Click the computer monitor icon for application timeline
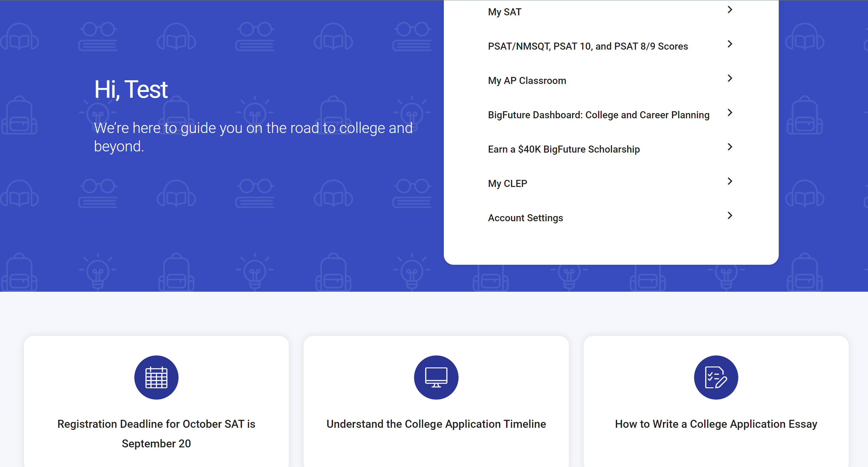 (436, 377)
